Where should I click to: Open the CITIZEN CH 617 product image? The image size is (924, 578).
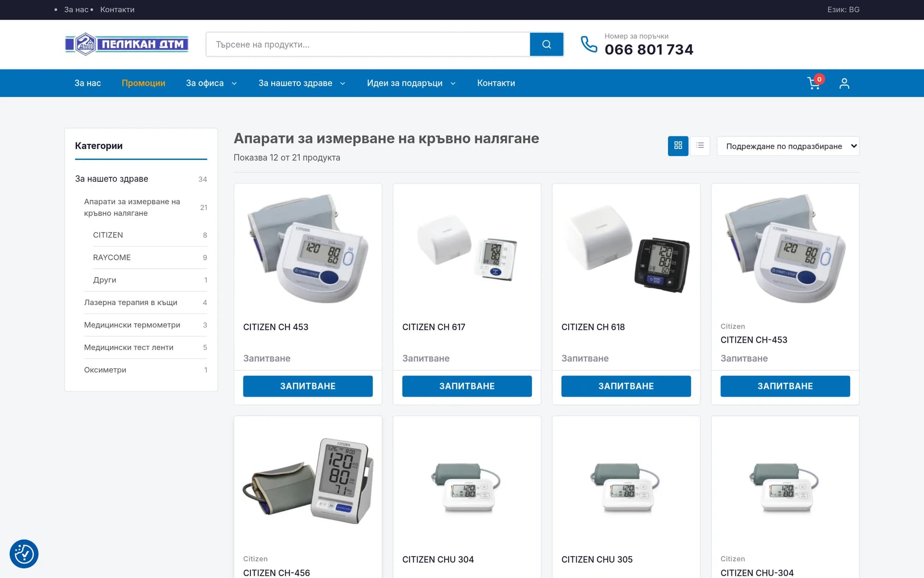tap(467, 249)
